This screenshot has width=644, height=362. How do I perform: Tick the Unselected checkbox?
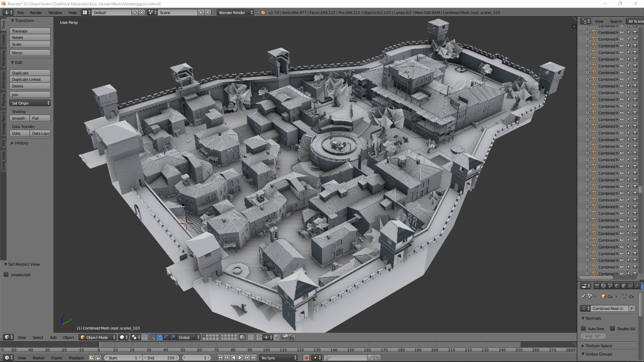[x=6, y=274]
